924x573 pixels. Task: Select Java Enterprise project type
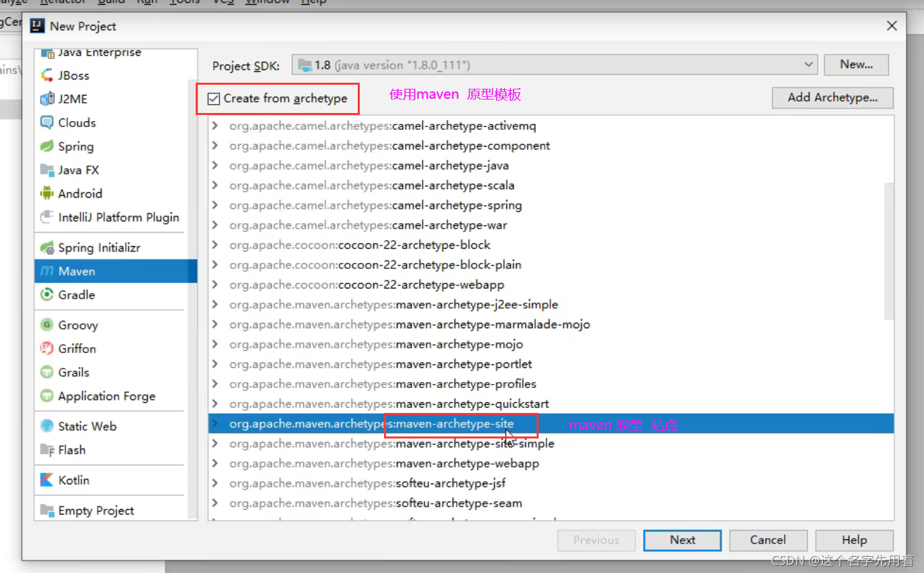tap(100, 52)
